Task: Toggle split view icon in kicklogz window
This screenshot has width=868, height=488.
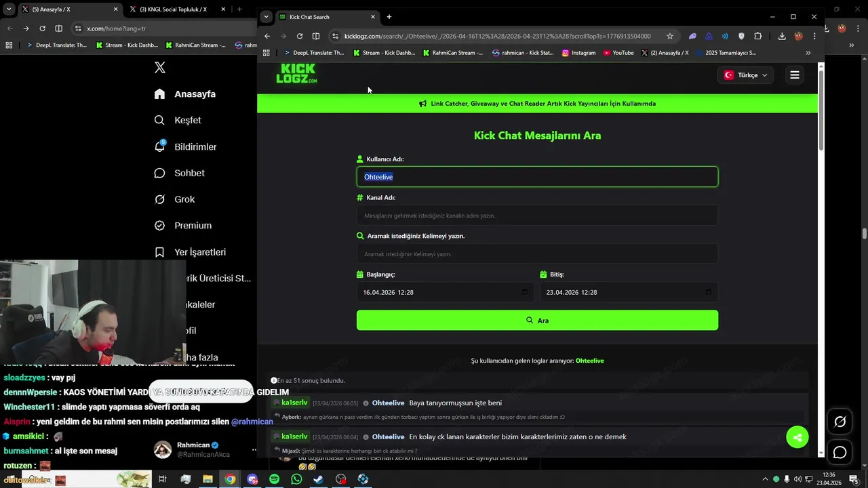Action: pos(316,36)
